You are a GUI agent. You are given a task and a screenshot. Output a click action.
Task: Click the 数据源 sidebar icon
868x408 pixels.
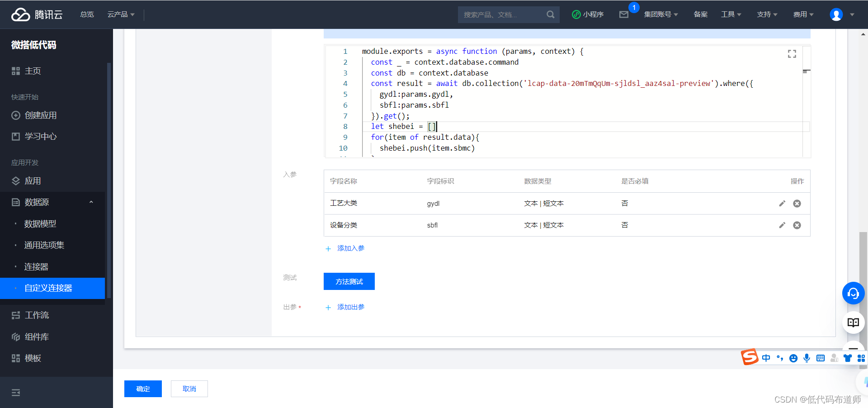coord(16,202)
